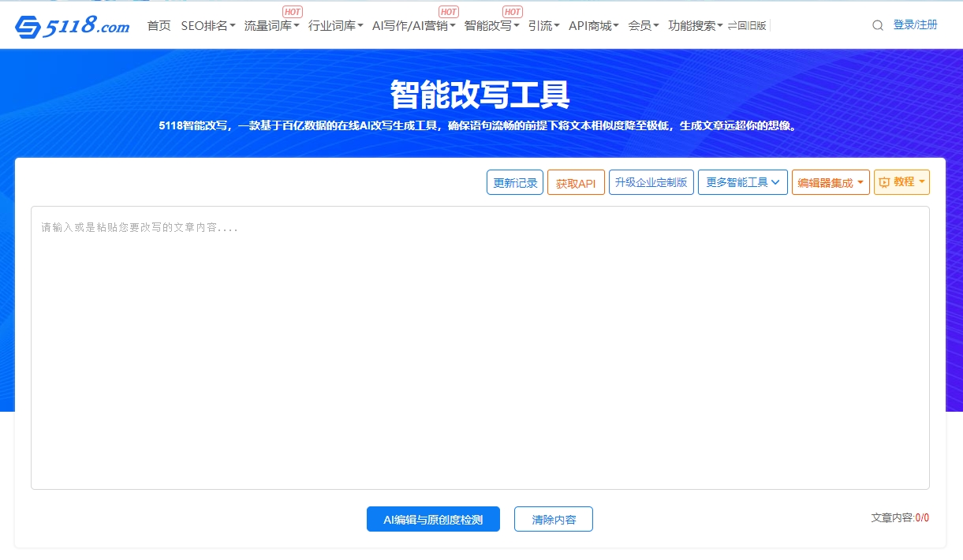Expand AI写作/AI营销 menu
963x560 pixels.
tap(413, 25)
